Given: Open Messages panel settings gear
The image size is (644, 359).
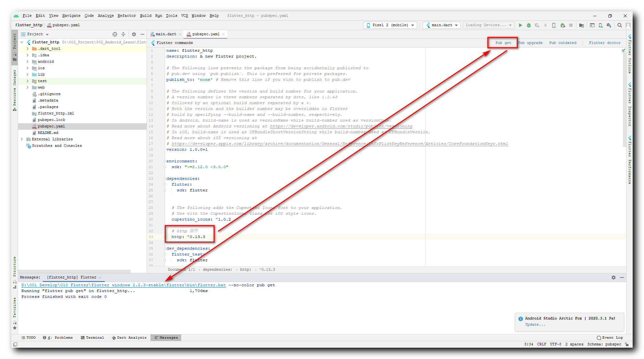Looking at the screenshot, I should [613, 277].
